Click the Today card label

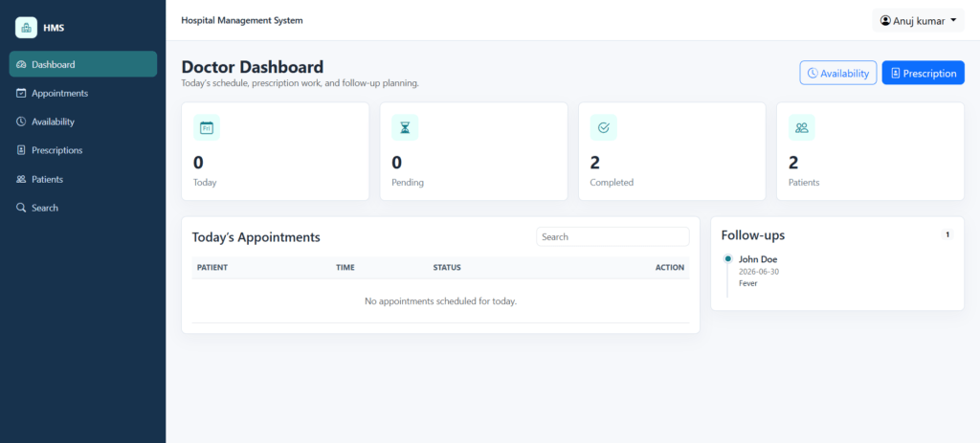coord(205,183)
